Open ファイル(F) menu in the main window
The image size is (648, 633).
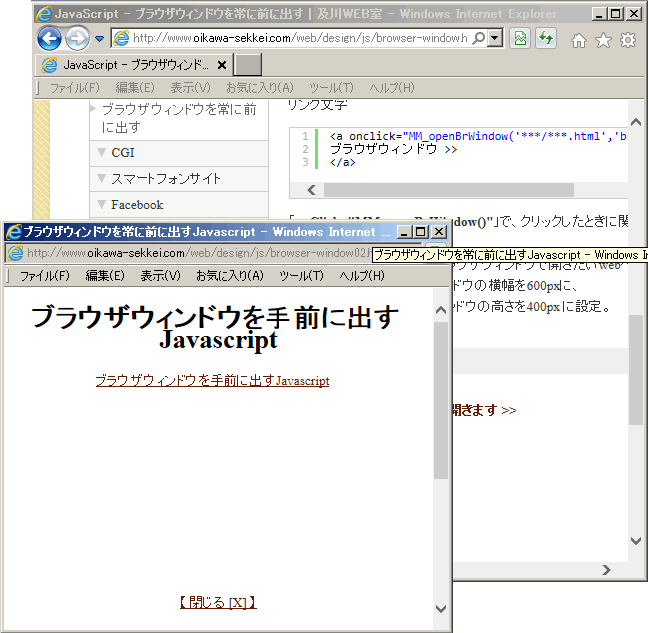[75, 88]
